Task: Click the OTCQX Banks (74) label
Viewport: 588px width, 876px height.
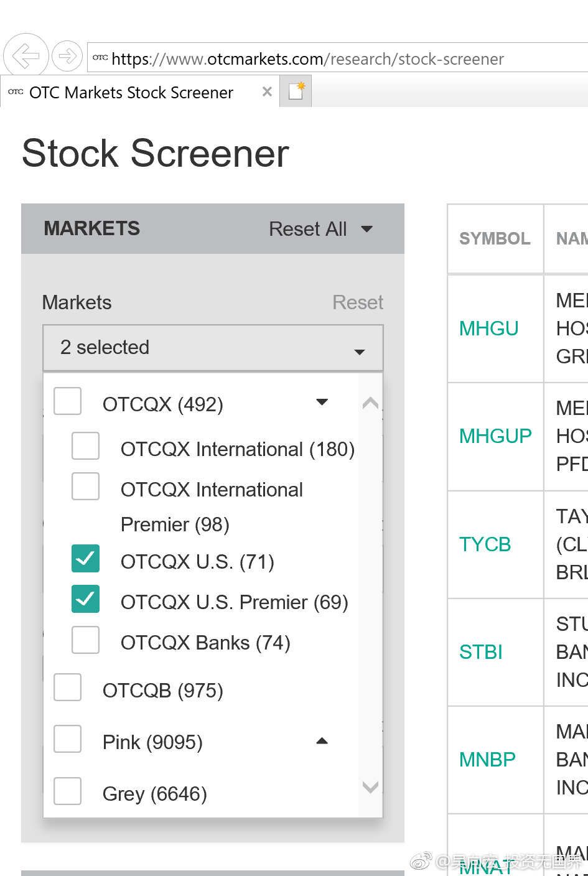Action: (205, 643)
